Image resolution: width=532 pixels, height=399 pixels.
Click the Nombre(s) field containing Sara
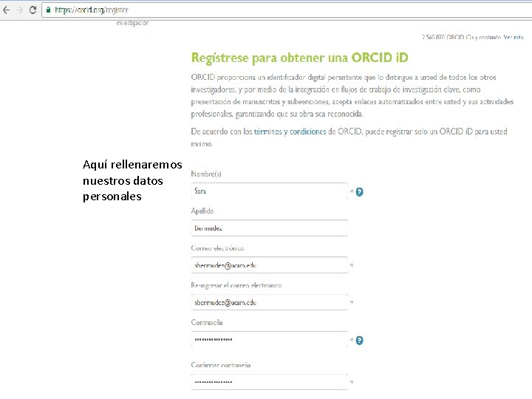270,191
